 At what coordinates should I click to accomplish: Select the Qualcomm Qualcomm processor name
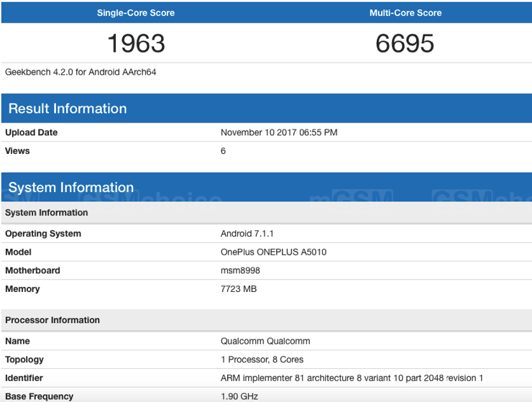point(265,341)
